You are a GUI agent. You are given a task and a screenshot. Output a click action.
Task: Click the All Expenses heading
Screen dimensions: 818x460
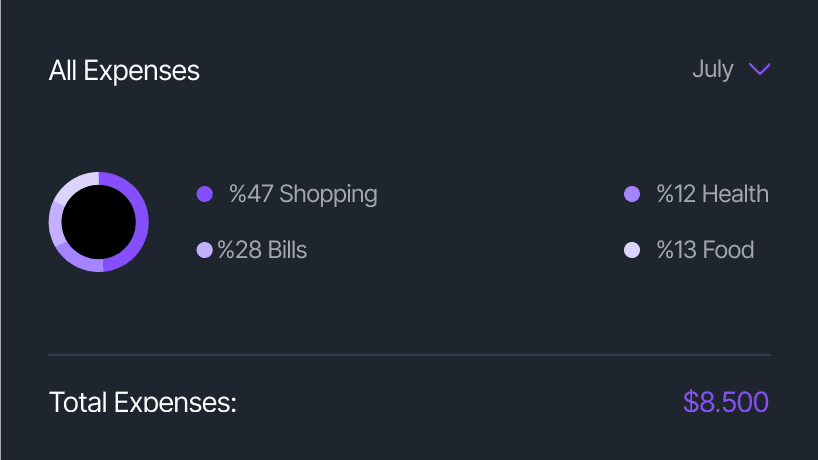pos(124,71)
